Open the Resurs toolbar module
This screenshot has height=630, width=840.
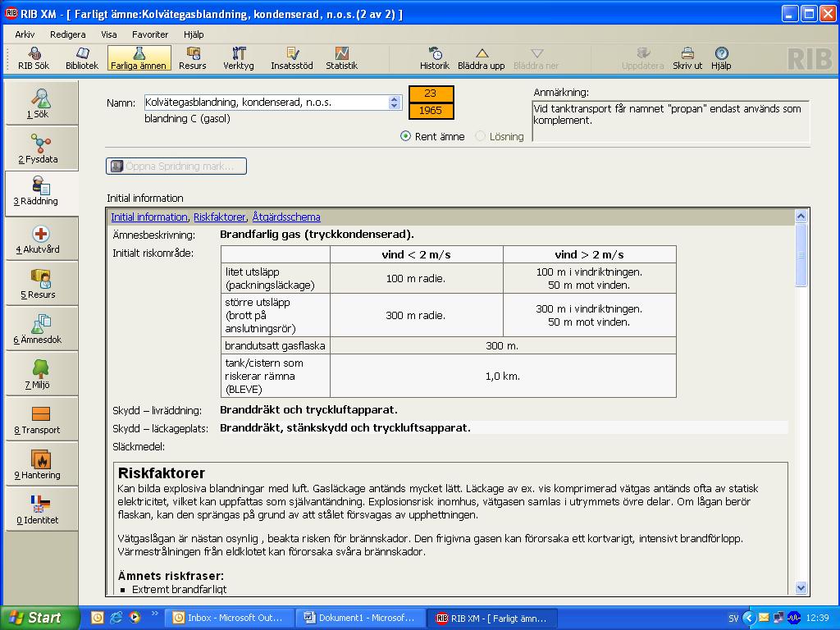click(x=192, y=58)
